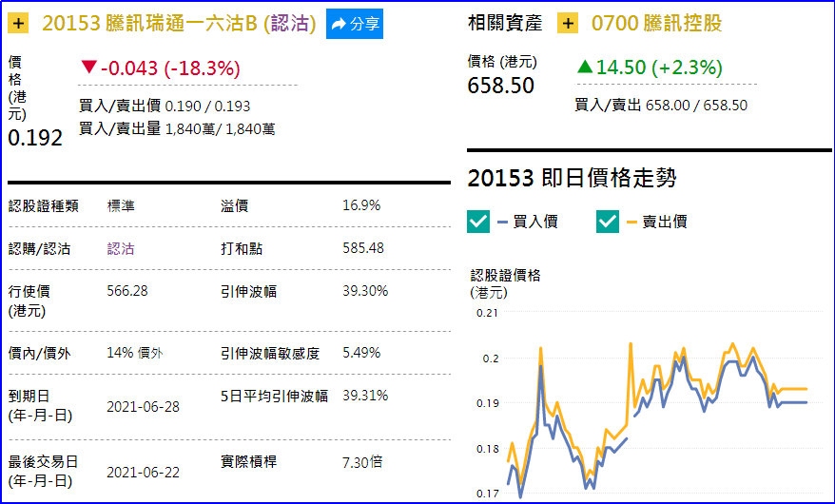Click the 引伸波幅 value 39.30%
Image resolution: width=835 pixels, height=504 pixels.
point(365,291)
